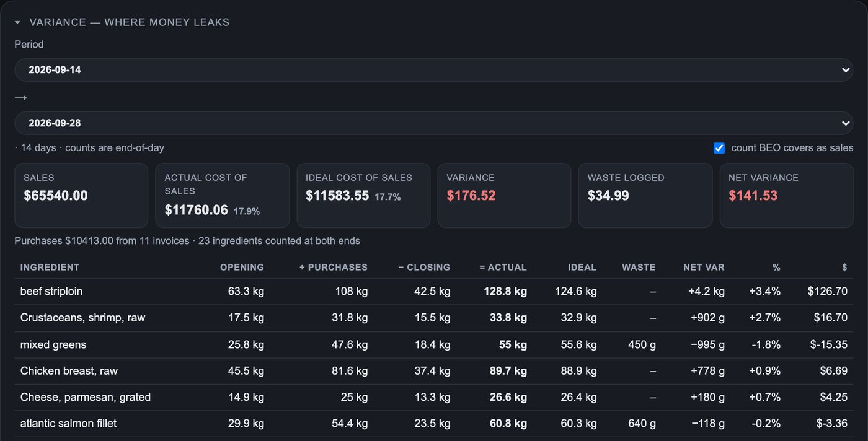Click shrimp net variance +902 g
The image size is (868, 441).
point(707,318)
